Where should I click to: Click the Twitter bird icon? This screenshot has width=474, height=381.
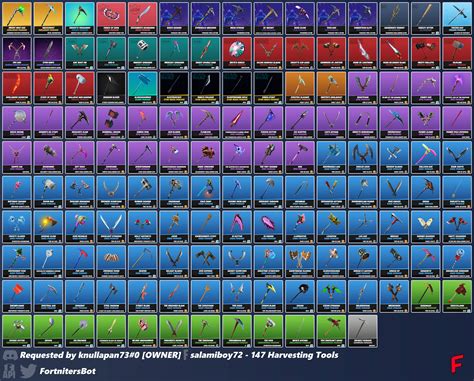[28, 371]
